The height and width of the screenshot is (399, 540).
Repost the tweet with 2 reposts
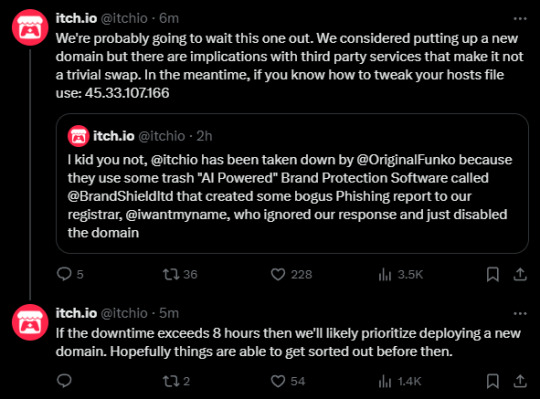pyautogui.click(x=176, y=381)
